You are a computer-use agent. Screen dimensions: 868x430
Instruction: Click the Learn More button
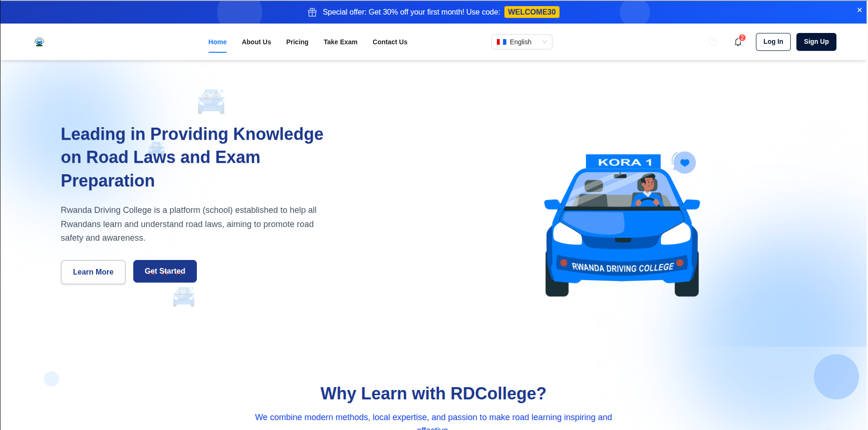pos(93,272)
